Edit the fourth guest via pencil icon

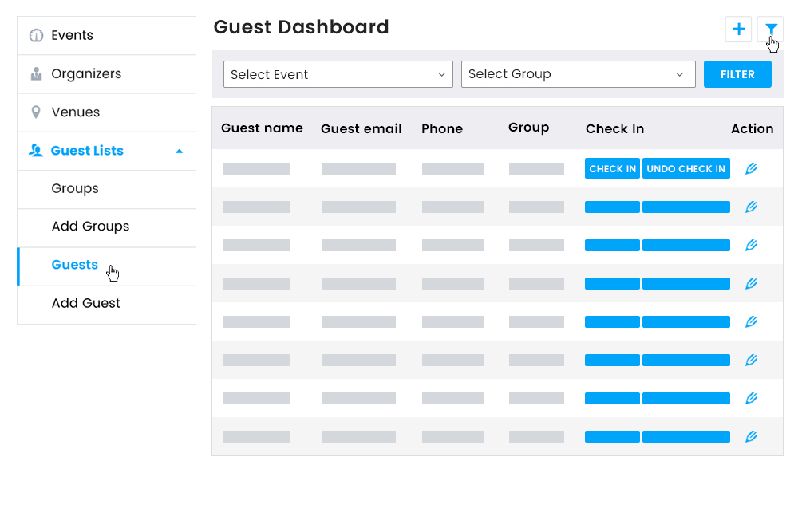tap(751, 283)
